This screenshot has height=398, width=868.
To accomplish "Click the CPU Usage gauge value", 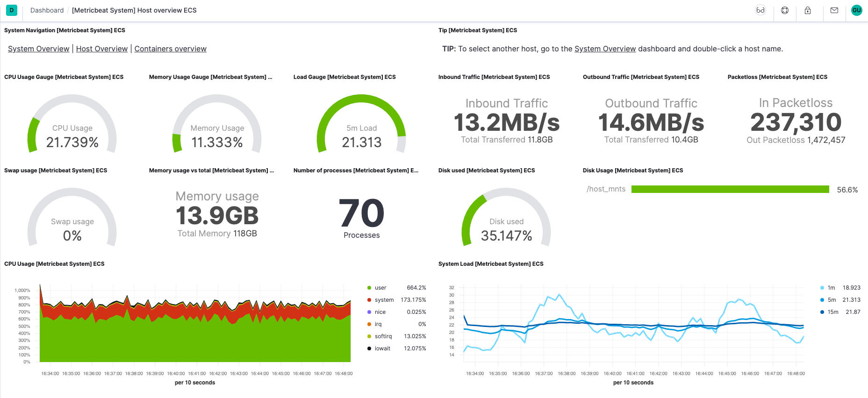I will pyautogui.click(x=72, y=142).
